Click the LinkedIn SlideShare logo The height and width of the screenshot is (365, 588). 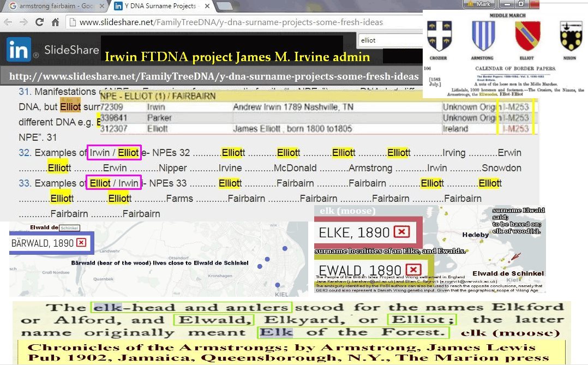click(x=20, y=50)
